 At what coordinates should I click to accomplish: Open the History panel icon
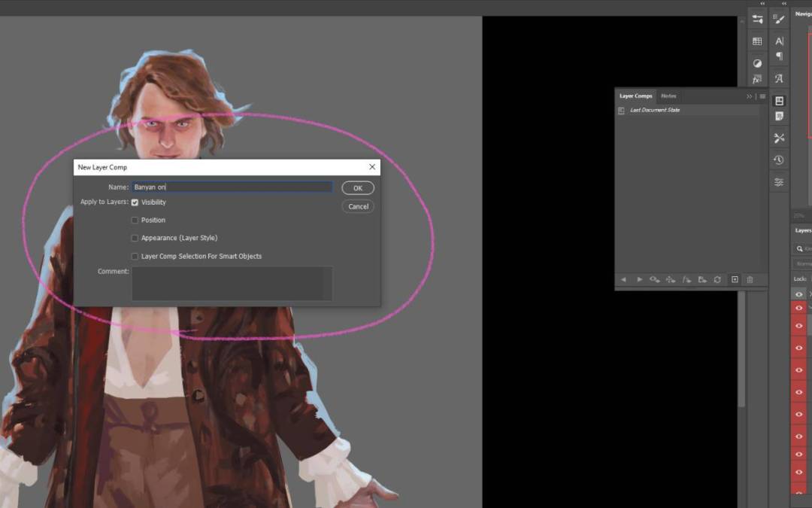coord(779,160)
